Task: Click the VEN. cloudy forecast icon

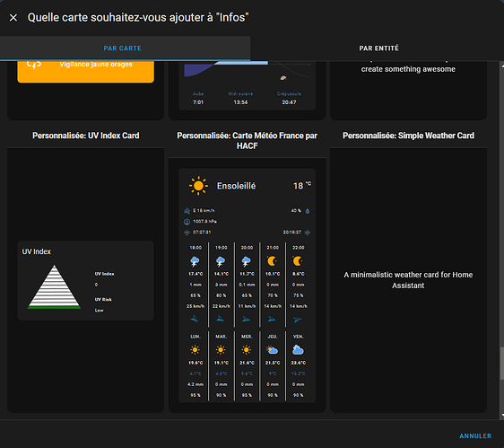Action: point(298,350)
